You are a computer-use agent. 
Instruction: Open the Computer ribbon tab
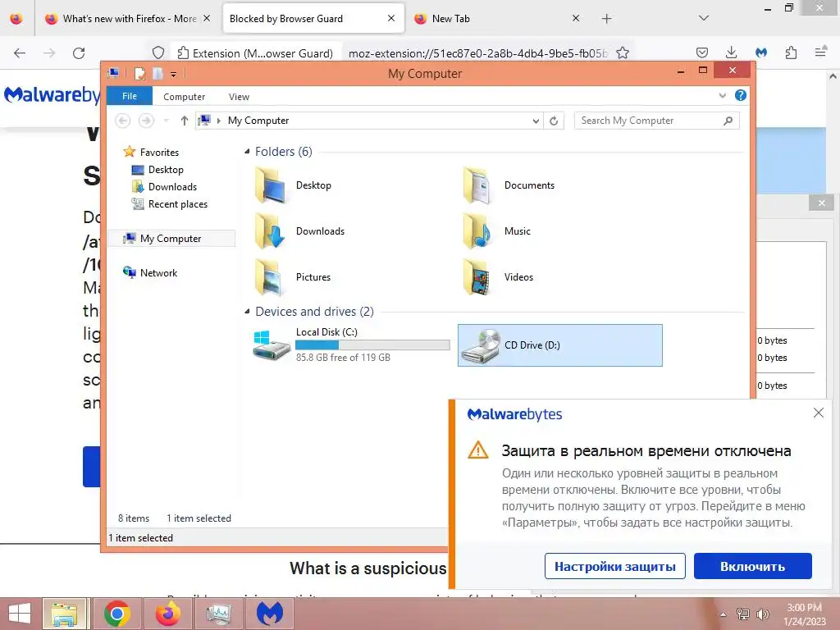[185, 97]
